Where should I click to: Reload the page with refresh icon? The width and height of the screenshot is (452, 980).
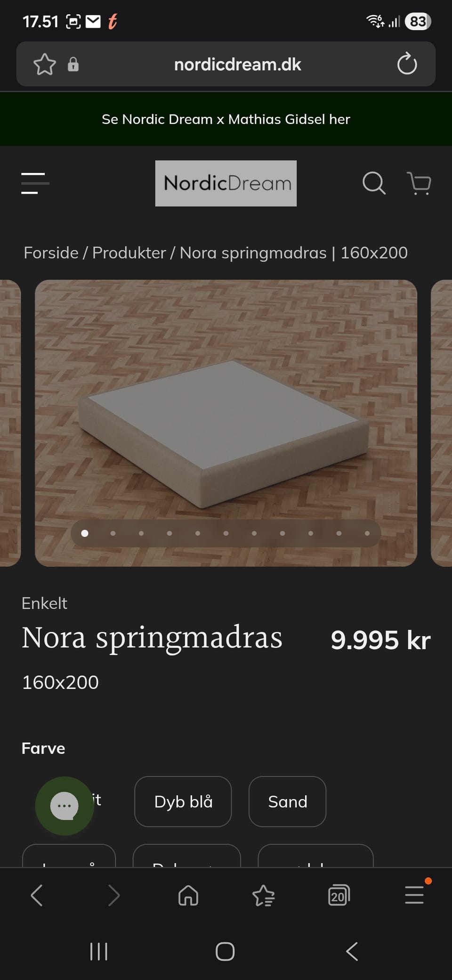(407, 64)
